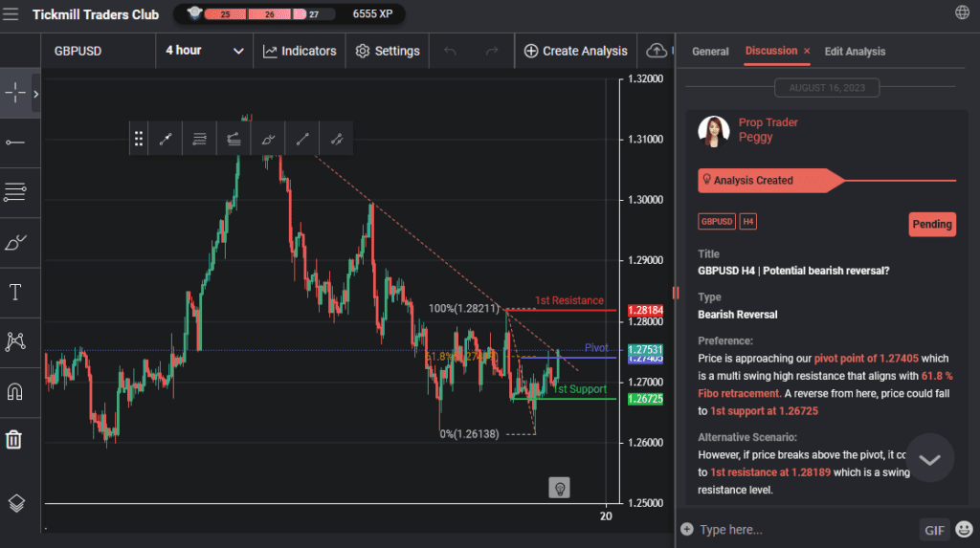Open the emoji picker
This screenshot has height=548, width=980.
click(x=963, y=529)
